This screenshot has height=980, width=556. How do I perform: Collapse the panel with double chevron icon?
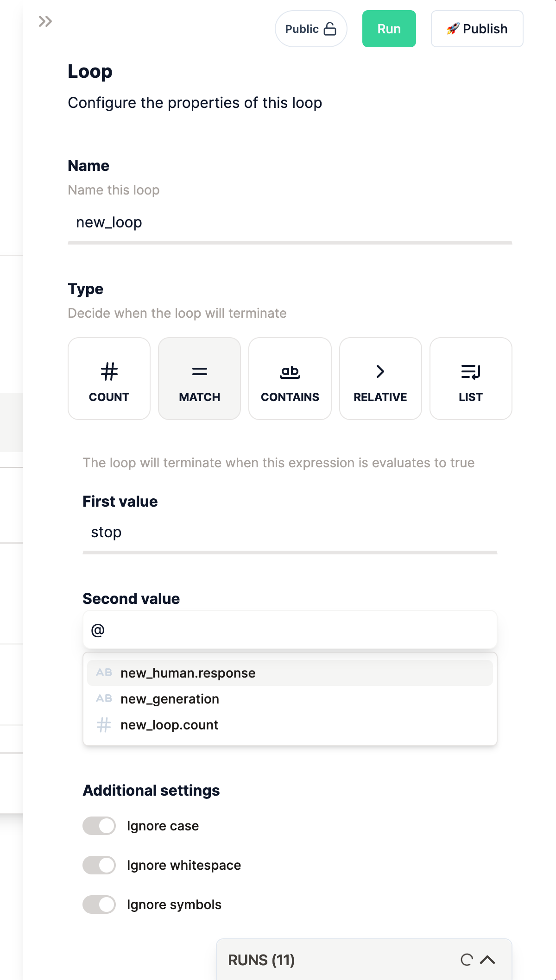45,21
